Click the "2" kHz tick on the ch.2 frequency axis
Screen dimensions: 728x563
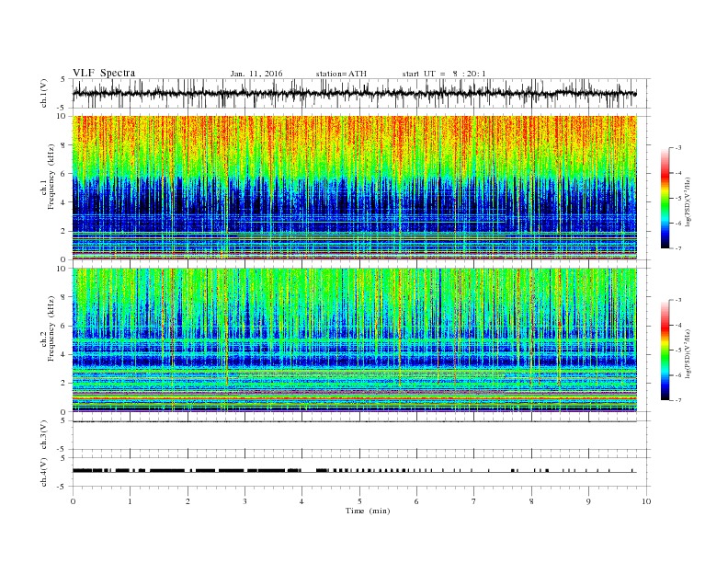[64, 383]
